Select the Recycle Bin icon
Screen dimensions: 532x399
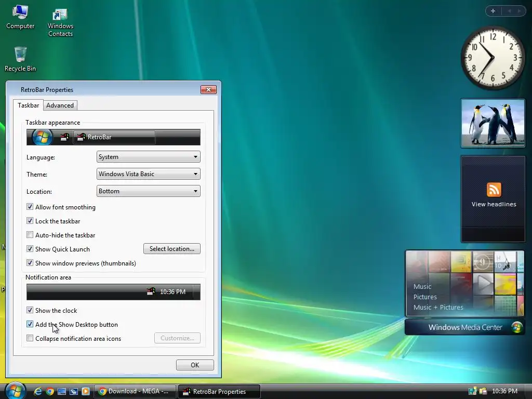[x=20, y=59]
